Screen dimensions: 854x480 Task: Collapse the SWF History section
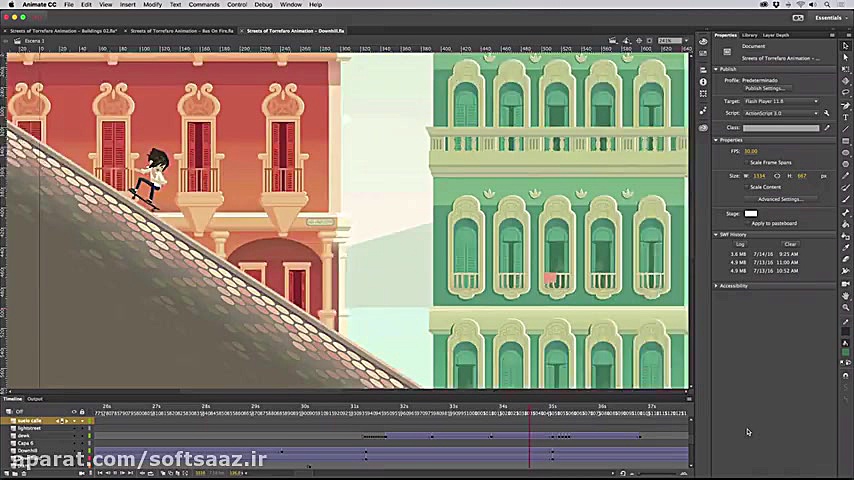pos(716,235)
